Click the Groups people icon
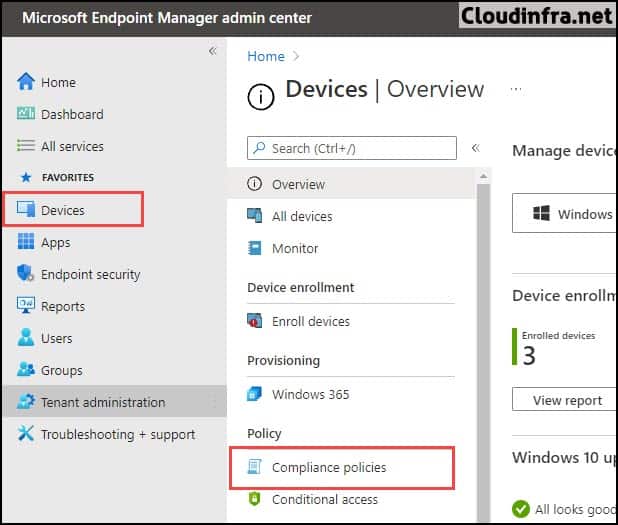618x525 pixels. [x=26, y=369]
